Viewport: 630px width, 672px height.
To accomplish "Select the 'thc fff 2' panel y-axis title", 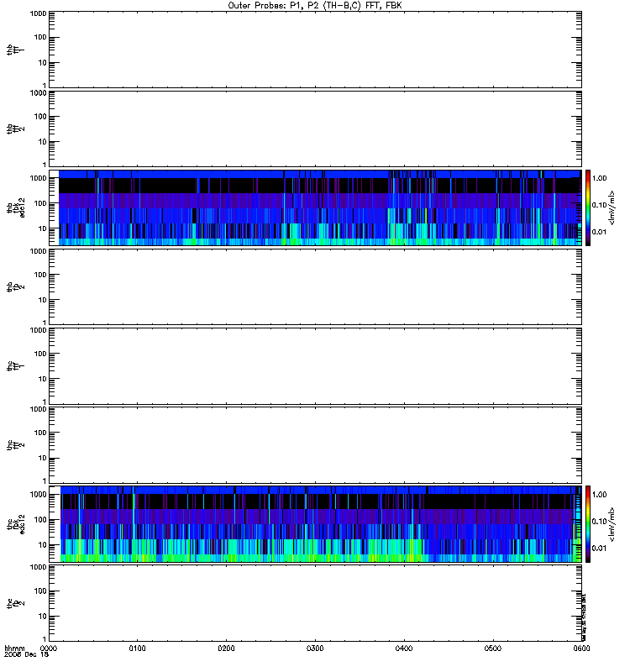I will pos(15,445).
